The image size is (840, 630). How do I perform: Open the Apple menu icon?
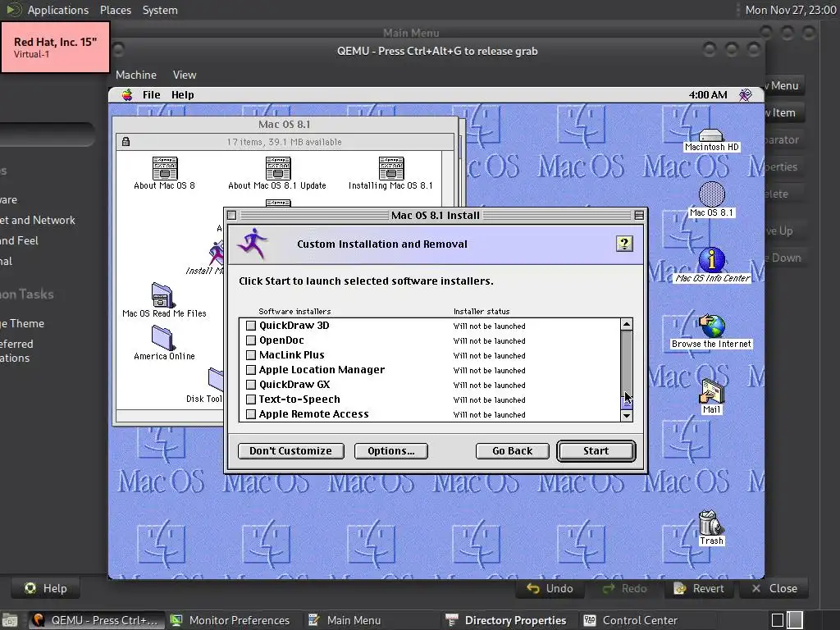pos(127,95)
